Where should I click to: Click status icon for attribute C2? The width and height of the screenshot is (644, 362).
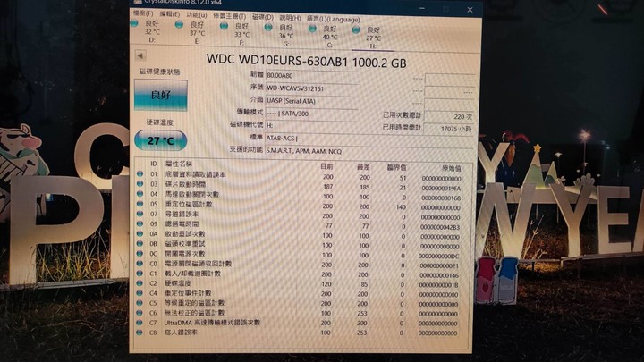(140, 283)
